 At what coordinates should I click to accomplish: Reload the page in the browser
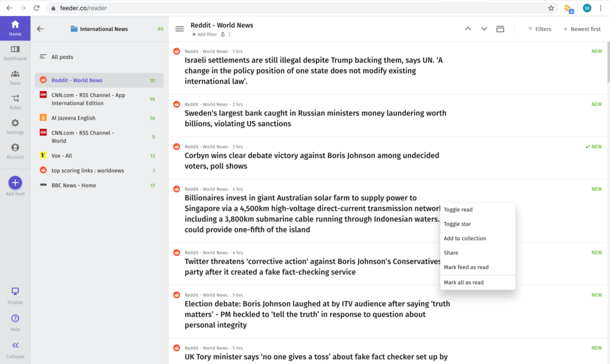pos(36,8)
